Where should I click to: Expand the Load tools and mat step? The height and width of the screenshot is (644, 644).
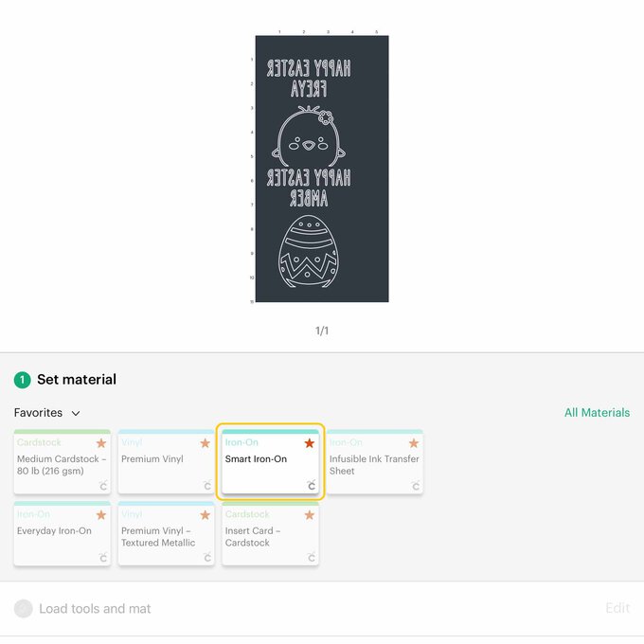[x=95, y=609]
